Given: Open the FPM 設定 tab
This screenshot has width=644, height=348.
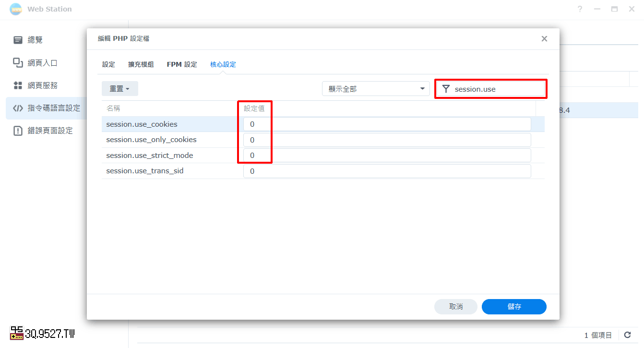Looking at the screenshot, I should pos(182,64).
